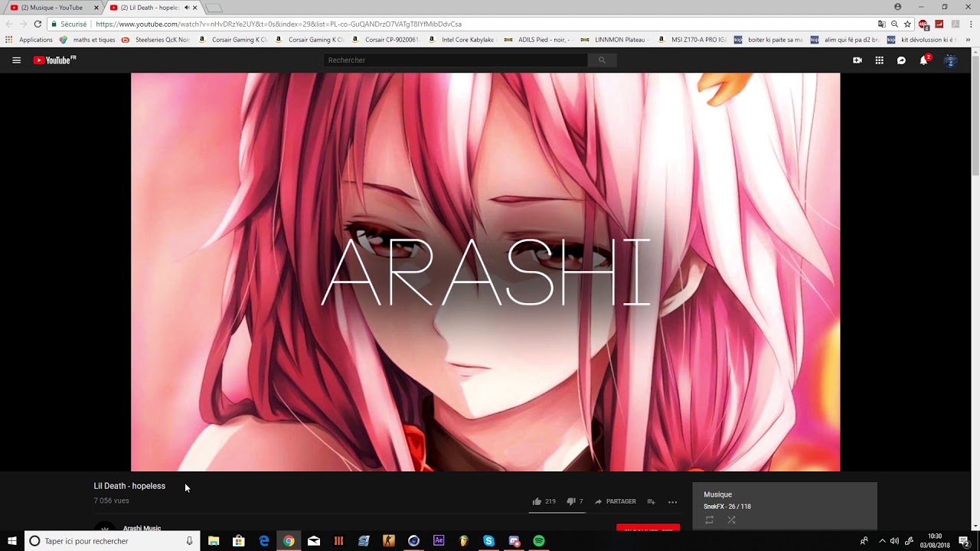Screen dimensions: 980x551
Task: Open the video more actions ellipsis
Action: click(x=672, y=502)
